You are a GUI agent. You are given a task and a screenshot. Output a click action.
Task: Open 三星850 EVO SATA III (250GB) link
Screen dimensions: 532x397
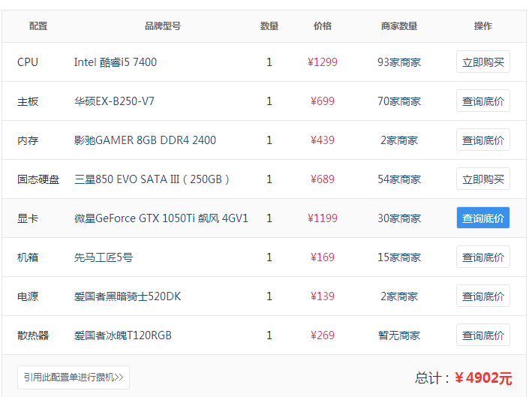(x=152, y=179)
